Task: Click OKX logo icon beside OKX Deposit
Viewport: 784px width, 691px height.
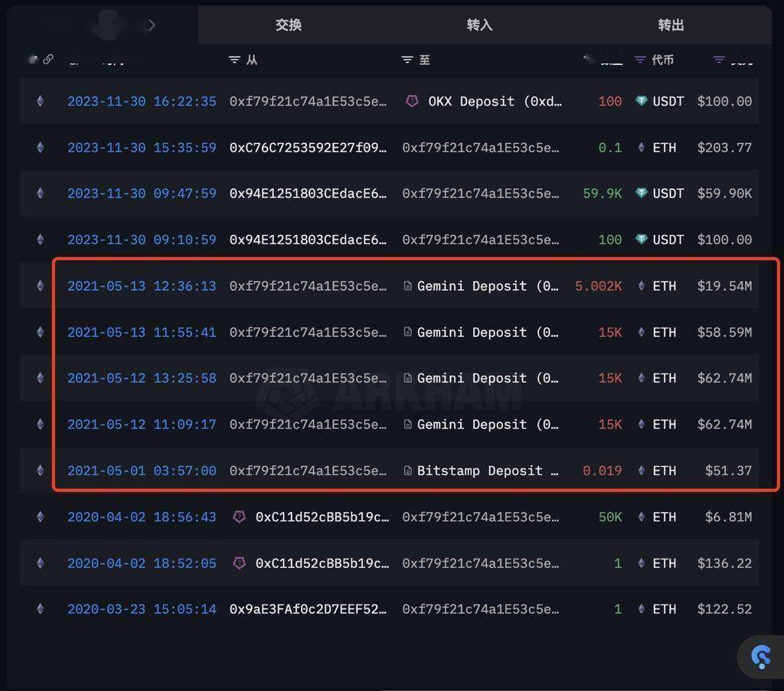Action: point(412,102)
